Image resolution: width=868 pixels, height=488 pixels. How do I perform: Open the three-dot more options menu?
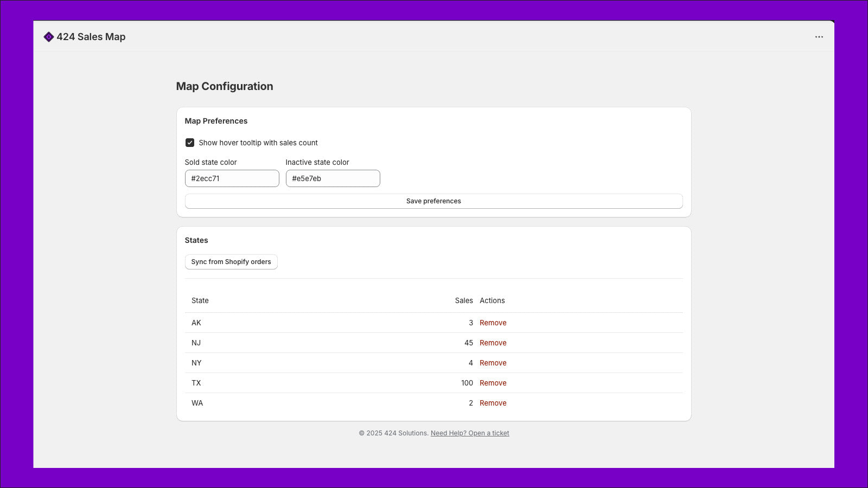click(819, 37)
